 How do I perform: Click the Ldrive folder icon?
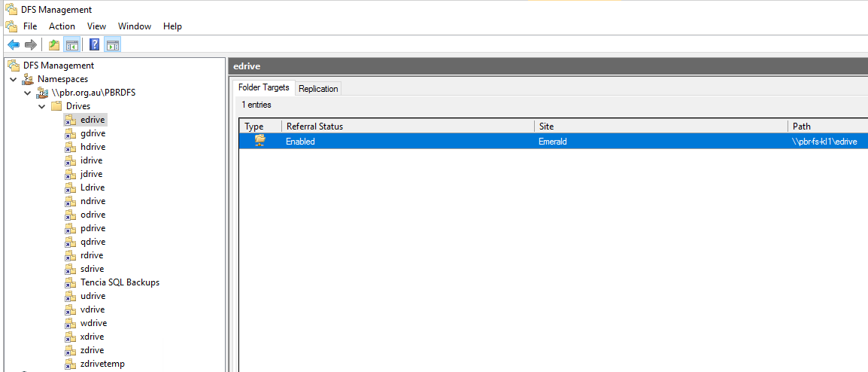[70, 188]
